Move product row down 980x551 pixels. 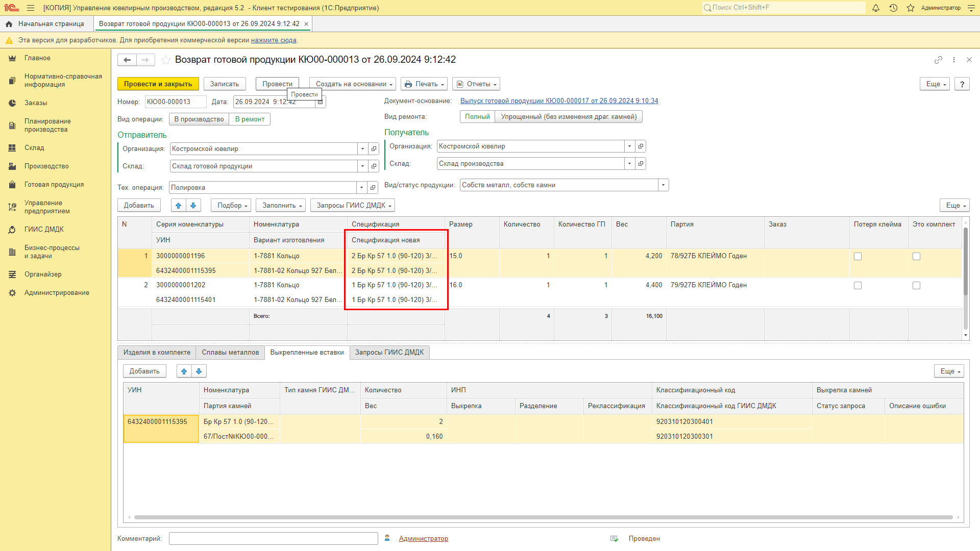pos(193,206)
